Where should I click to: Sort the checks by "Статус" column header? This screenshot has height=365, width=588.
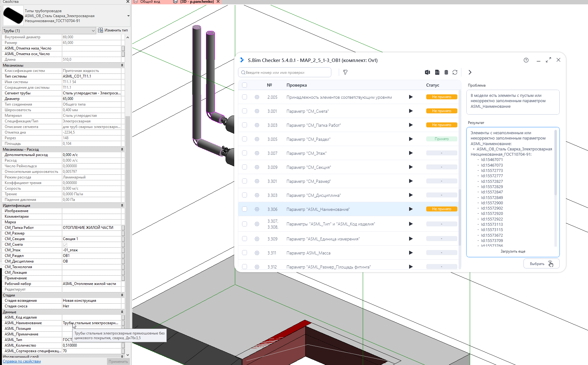[x=432, y=85]
